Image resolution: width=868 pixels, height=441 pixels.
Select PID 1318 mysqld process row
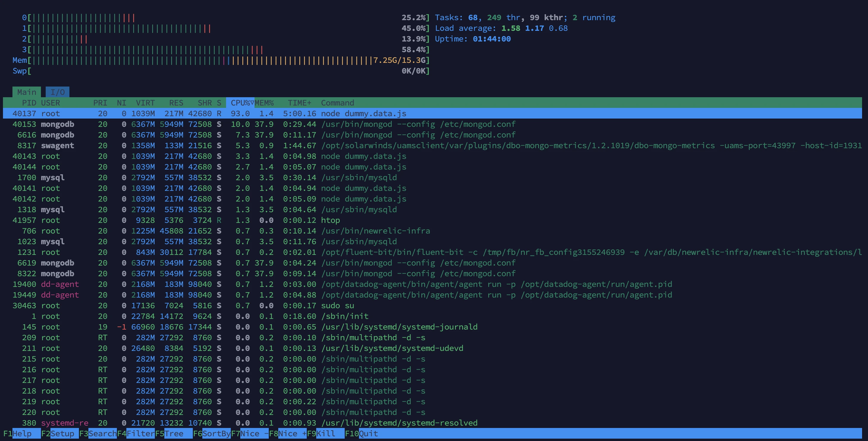pyautogui.click(x=432, y=210)
